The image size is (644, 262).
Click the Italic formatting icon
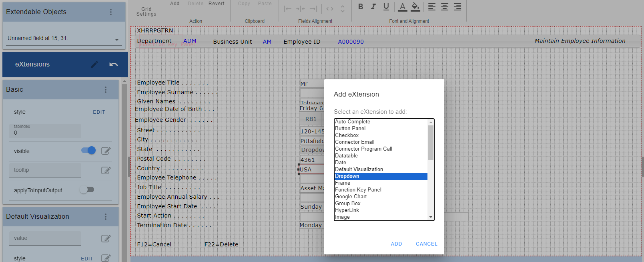(x=373, y=6)
